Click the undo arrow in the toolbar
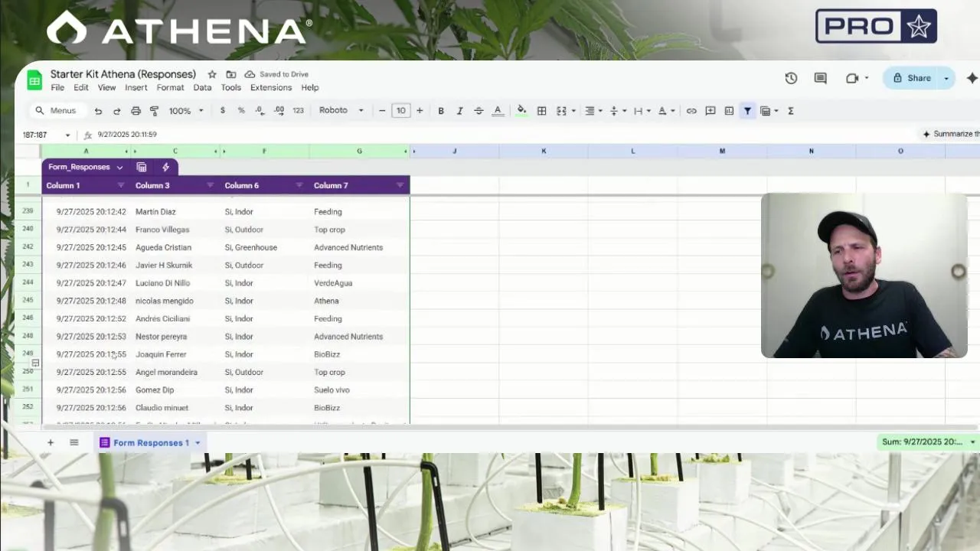980x551 pixels. pos(98,111)
